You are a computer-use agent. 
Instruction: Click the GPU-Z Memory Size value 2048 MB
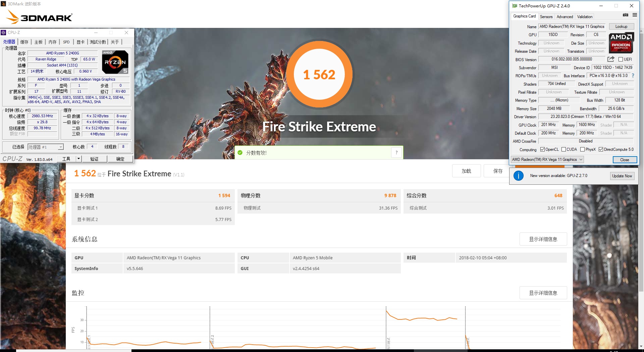tap(554, 108)
